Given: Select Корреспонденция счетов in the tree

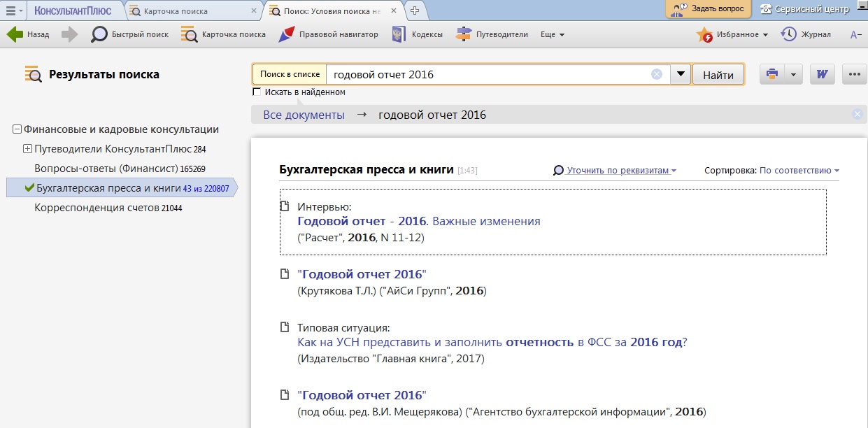Looking at the screenshot, I should click(97, 208).
